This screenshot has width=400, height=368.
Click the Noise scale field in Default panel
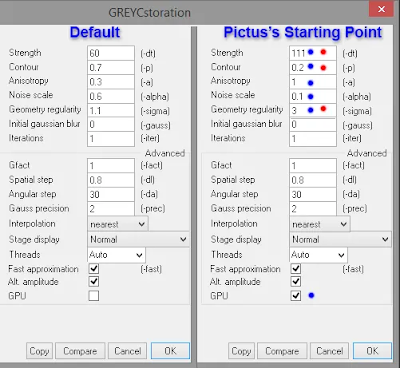pyautogui.click(x=111, y=96)
